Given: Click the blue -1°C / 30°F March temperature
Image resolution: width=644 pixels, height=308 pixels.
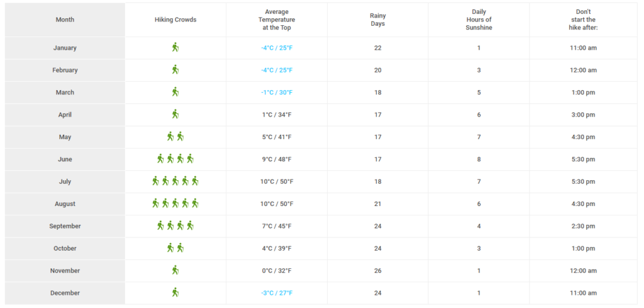Looking at the screenshot, I should click(277, 93).
